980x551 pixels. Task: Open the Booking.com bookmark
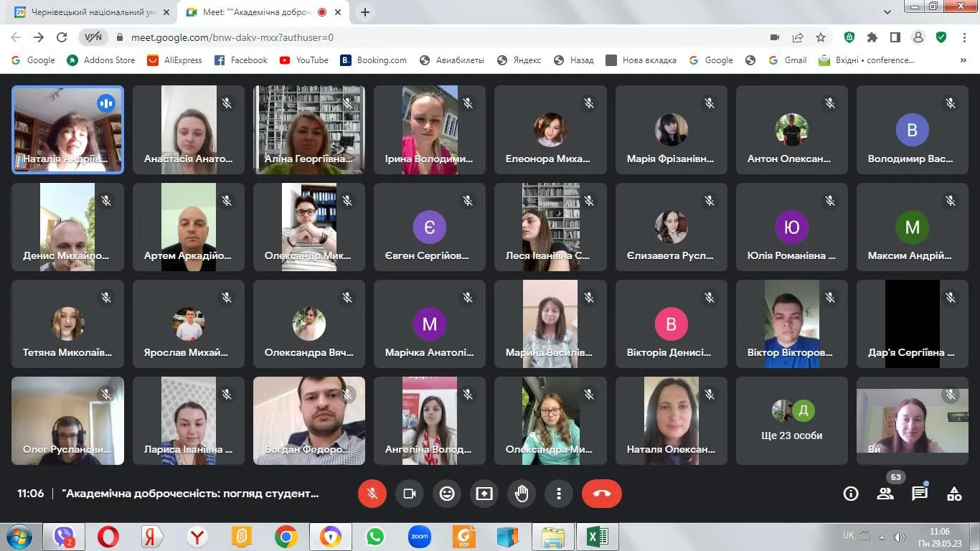(374, 60)
